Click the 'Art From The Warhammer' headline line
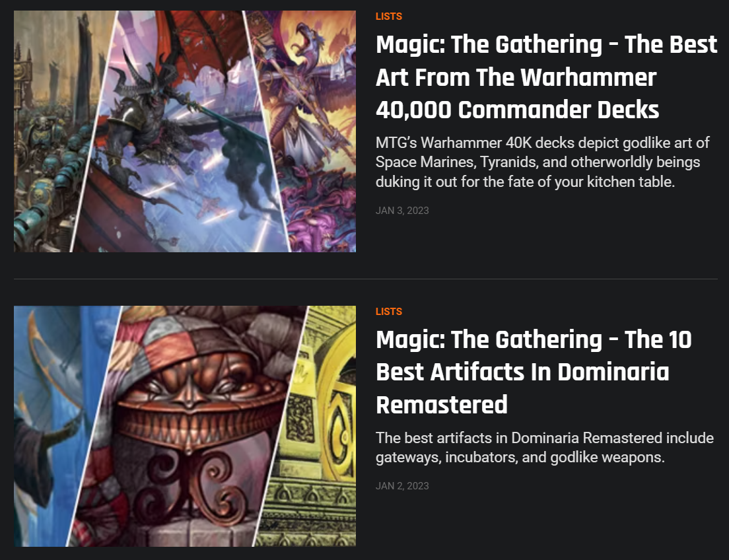This screenshot has height=560, width=729. tap(516, 77)
